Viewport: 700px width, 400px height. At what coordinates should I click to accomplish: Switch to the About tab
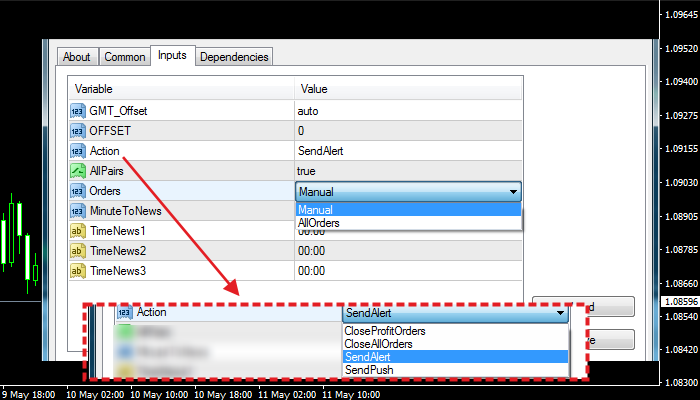[x=77, y=57]
